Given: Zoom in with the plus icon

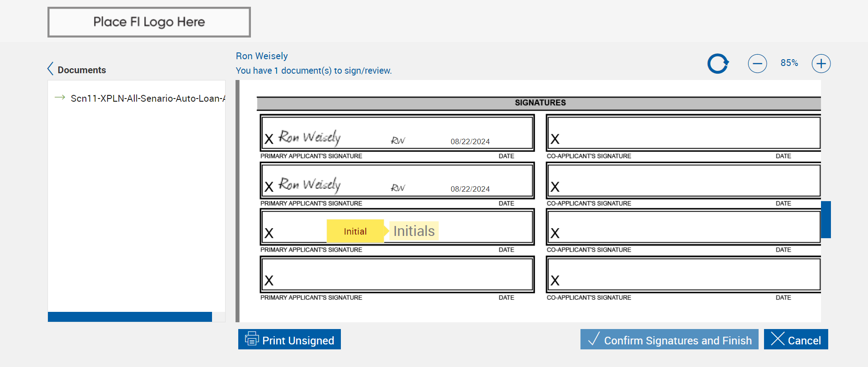Looking at the screenshot, I should pos(821,64).
